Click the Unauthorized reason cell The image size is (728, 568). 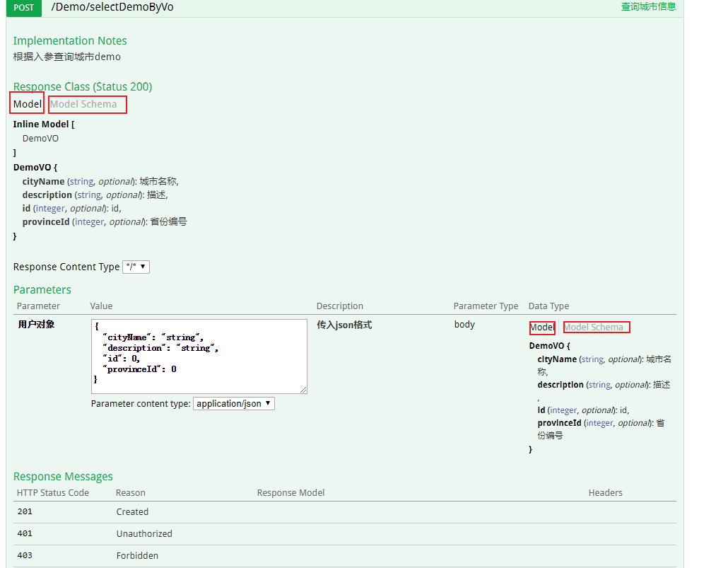(144, 533)
